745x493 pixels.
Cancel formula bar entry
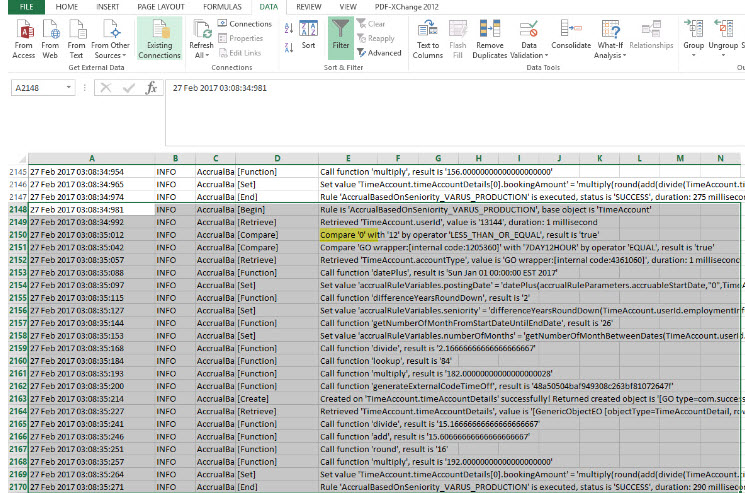click(105, 88)
